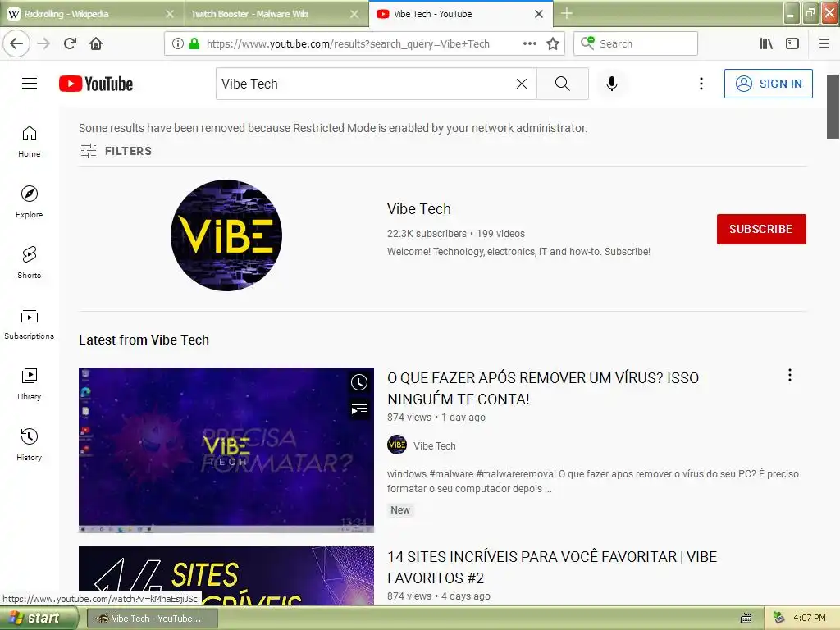Click the 4:07 PM system clock
The height and width of the screenshot is (630, 840).
pos(810,618)
